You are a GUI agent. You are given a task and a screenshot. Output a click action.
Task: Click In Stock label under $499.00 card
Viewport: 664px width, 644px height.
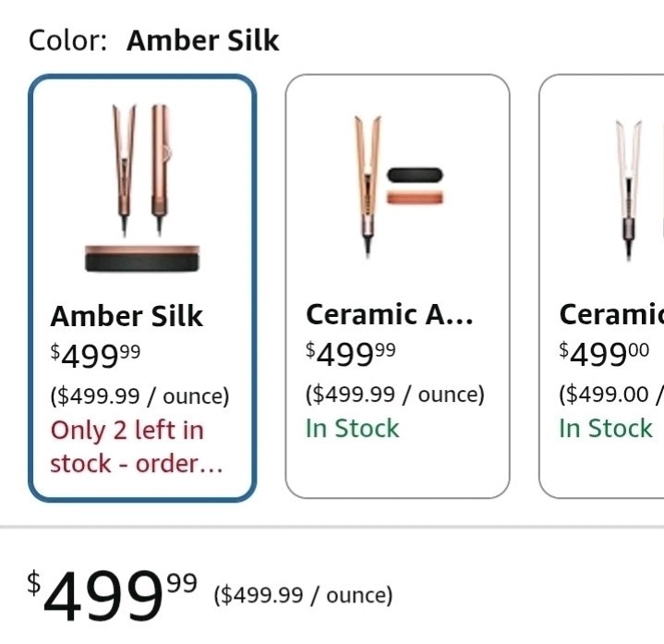coord(606,428)
